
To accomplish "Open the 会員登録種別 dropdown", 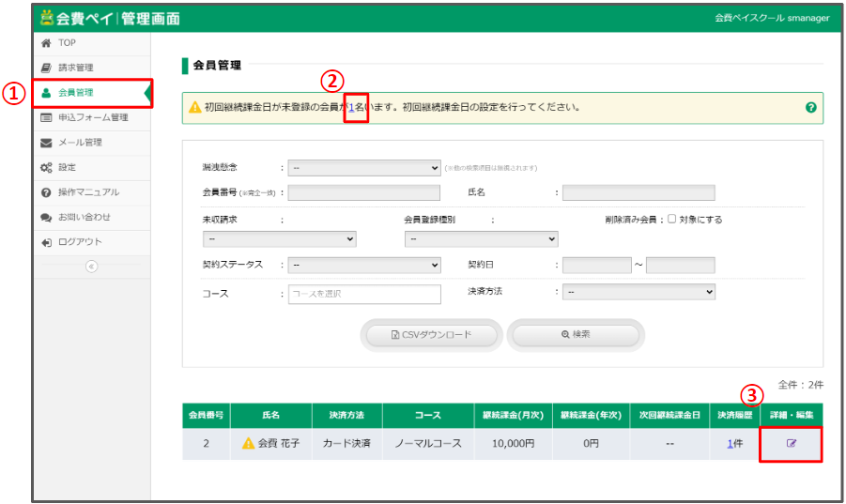I will [481, 239].
